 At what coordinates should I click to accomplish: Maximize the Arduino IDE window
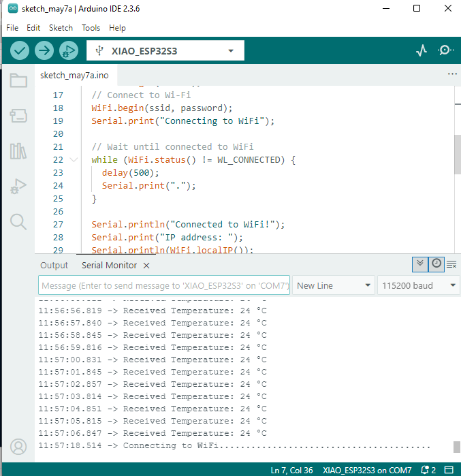417,8
